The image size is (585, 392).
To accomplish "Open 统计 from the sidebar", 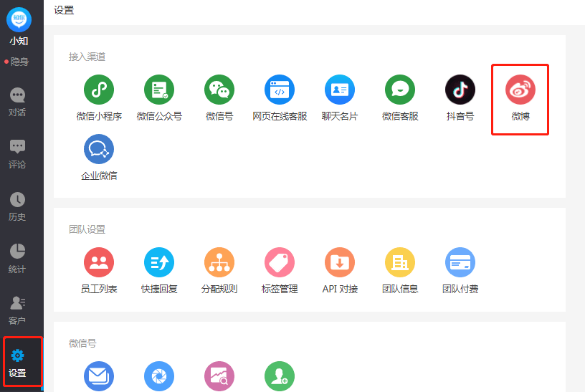I will (17, 259).
